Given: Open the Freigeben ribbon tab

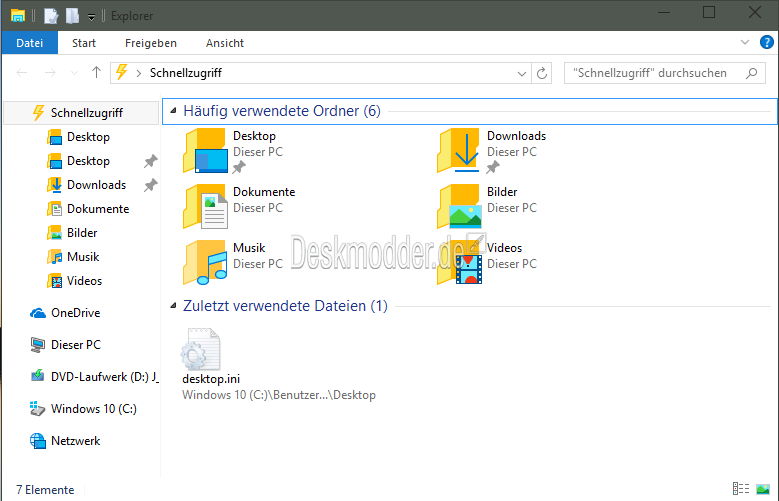Looking at the screenshot, I should tap(151, 43).
